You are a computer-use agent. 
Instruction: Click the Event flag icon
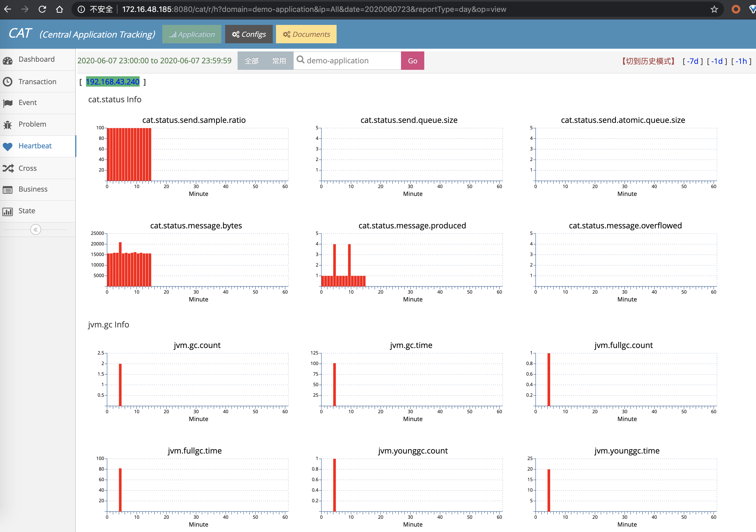(x=8, y=103)
